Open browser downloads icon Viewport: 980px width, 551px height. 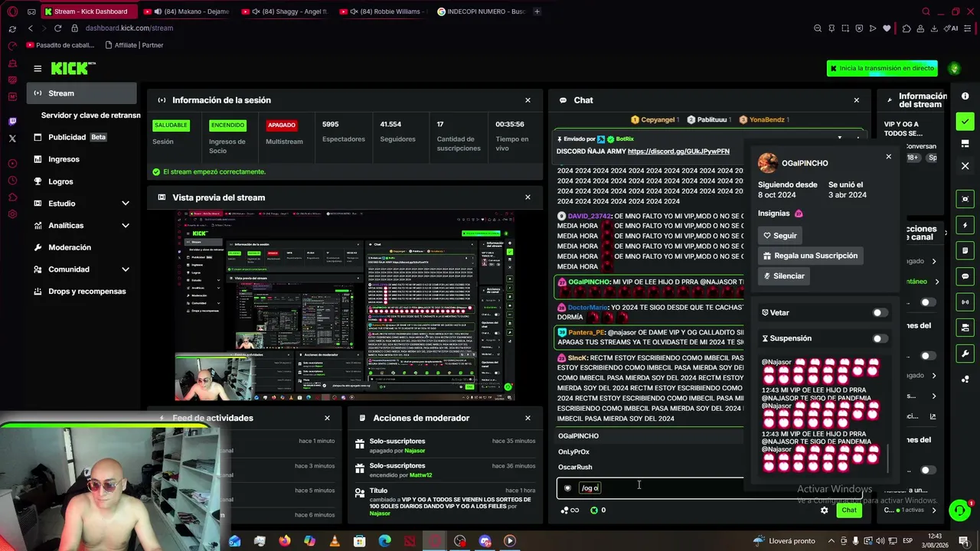[x=934, y=28]
